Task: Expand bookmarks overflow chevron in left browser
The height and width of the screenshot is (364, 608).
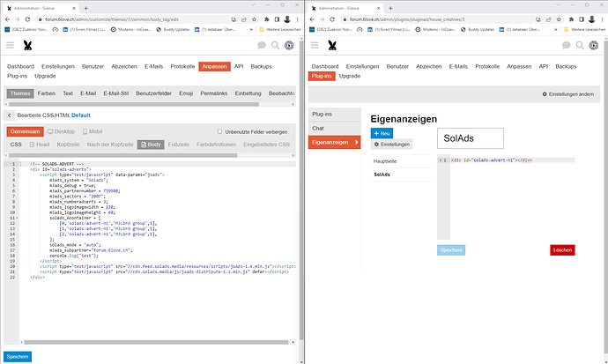Action: click(x=251, y=29)
